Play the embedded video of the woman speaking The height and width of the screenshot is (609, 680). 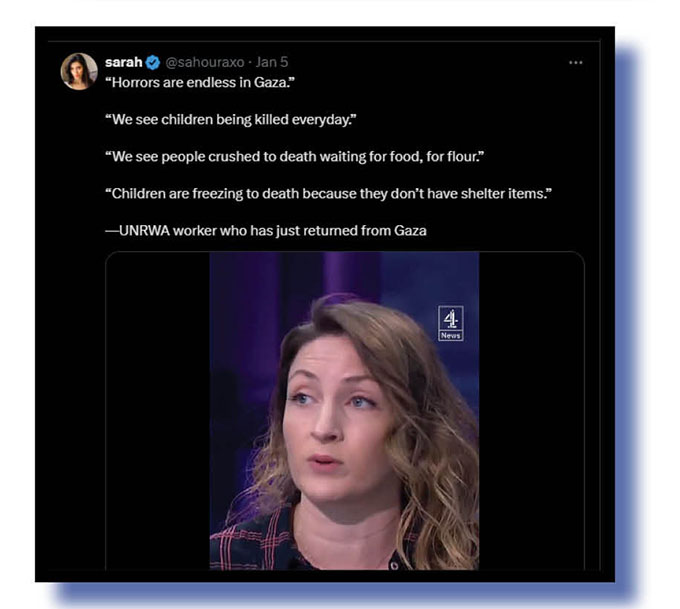344,411
